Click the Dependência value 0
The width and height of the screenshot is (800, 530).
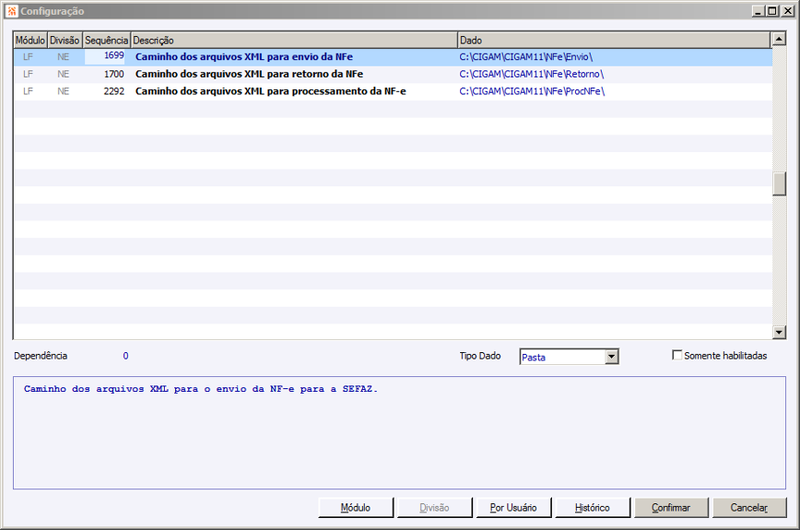coord(126,356)
